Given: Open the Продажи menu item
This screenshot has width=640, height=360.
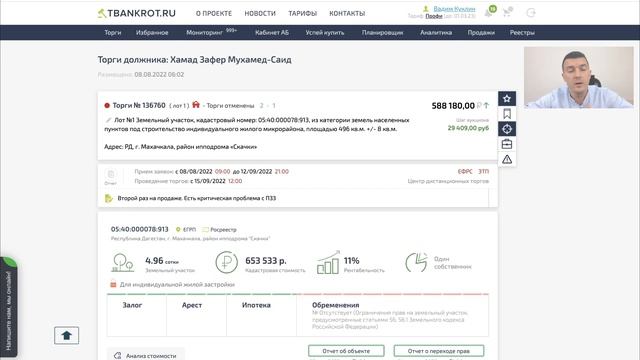Looking at the screenshot, I should (x=481, y=32).
